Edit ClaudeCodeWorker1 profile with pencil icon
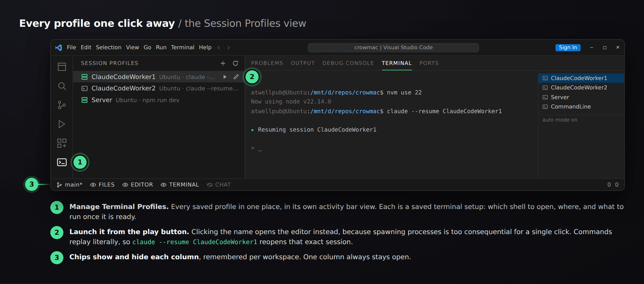 point(236,77)
